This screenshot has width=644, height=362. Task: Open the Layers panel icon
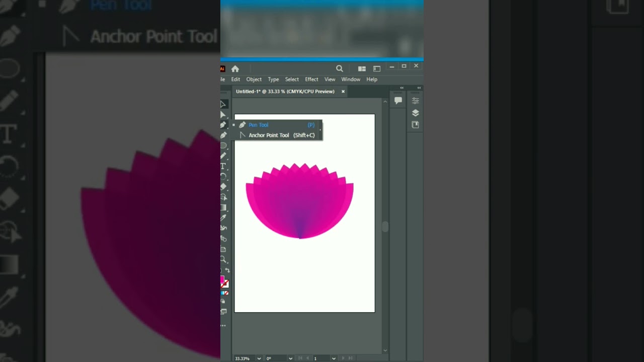coord(416,113)
